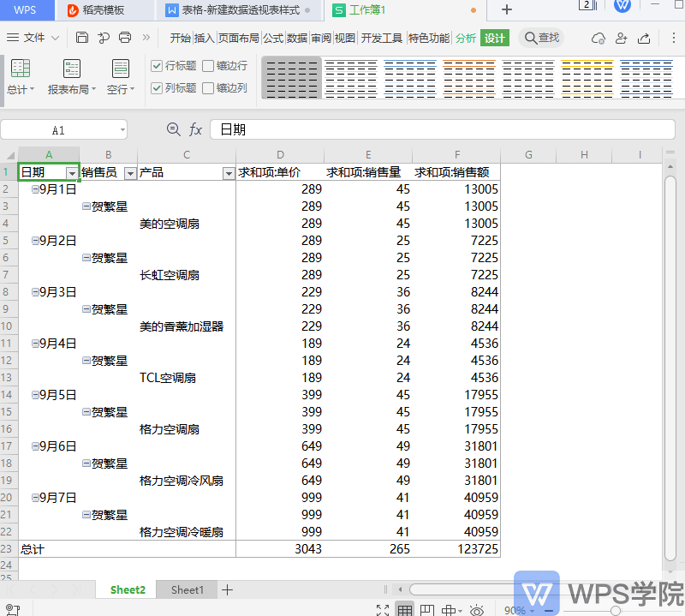Screen dimensions: 685x616
Task: Click the share export icon
Action: pyautogui.click(x=644, y=39)
